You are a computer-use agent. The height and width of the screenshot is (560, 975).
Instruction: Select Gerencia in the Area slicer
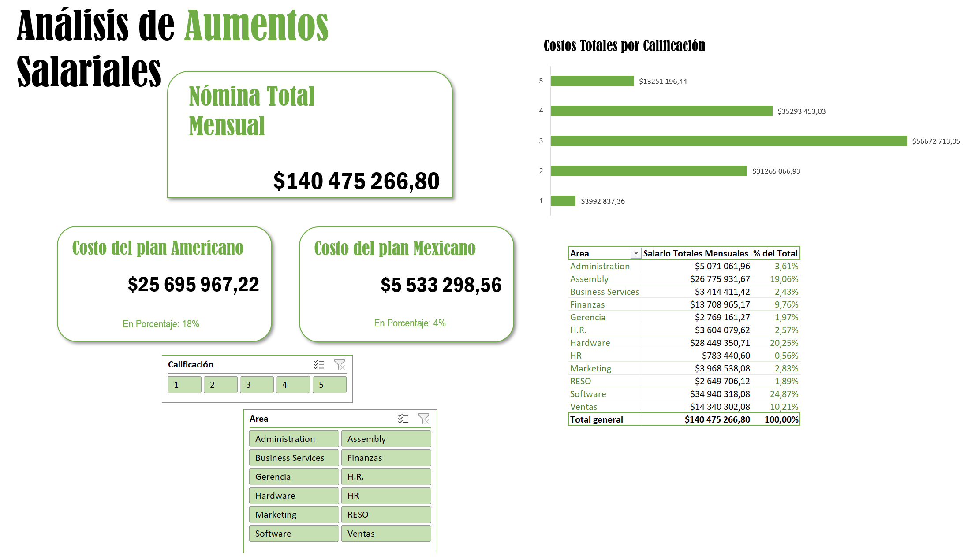click(x=294, y=476)
